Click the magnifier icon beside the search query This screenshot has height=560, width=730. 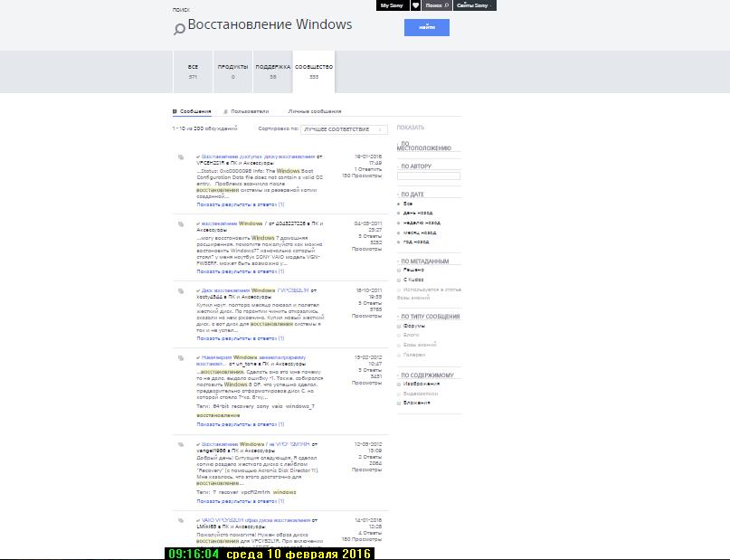(179, 29)
